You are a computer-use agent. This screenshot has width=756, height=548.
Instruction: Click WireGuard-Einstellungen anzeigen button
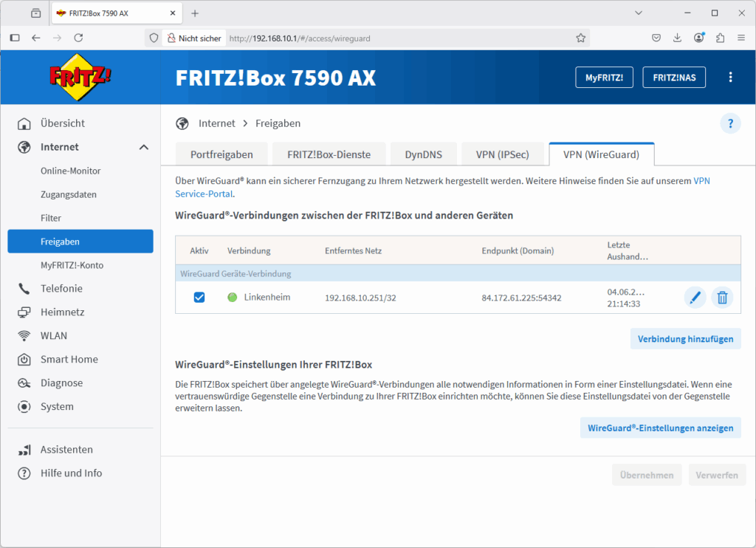(661, 428)
